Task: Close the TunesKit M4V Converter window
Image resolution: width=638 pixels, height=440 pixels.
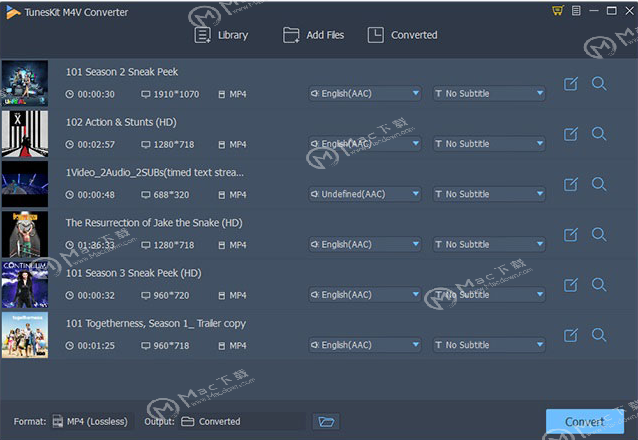Action: pos(629,11)
